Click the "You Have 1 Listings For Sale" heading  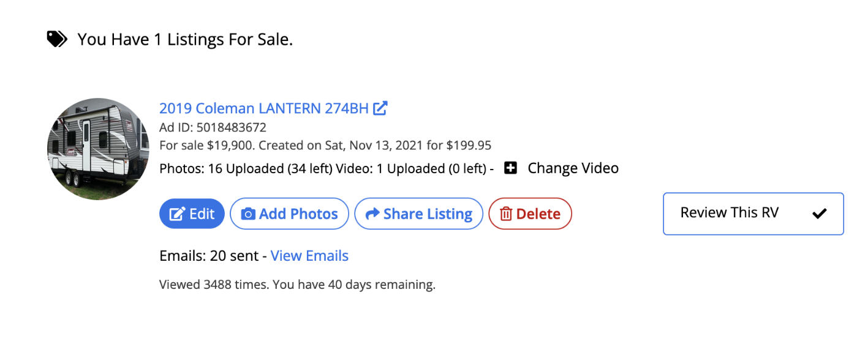click(185, 40)
